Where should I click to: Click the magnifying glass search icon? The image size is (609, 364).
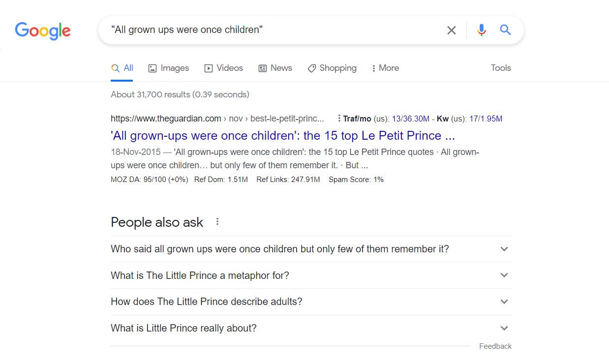click(505, 30)
